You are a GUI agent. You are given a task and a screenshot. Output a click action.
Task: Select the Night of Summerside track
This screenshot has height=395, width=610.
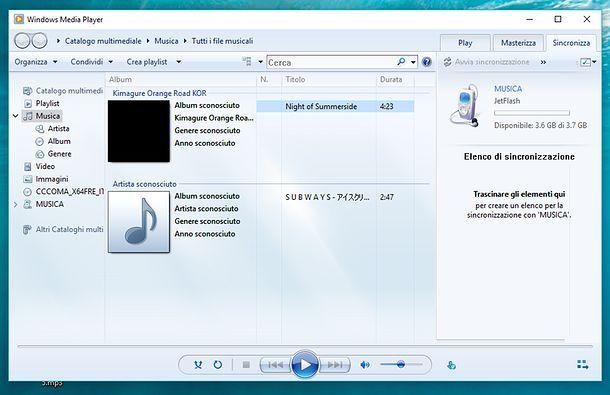pyautogui.click(x=335, y=106)
